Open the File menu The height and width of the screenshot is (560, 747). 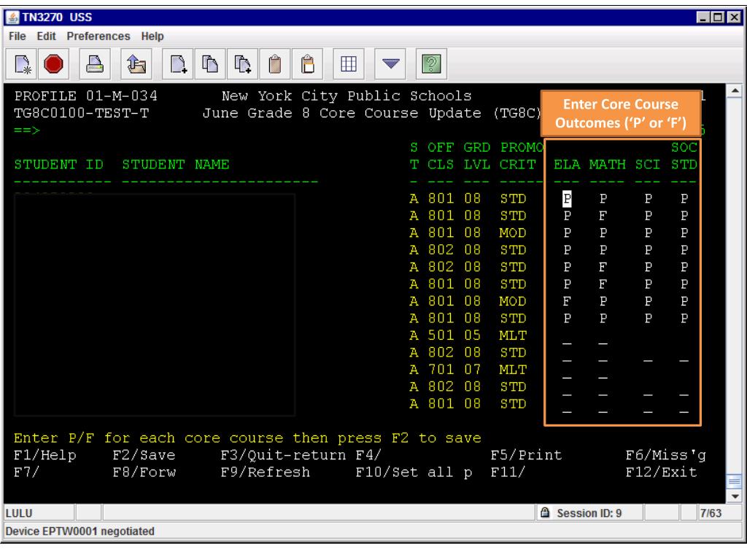tap(18, 36)
